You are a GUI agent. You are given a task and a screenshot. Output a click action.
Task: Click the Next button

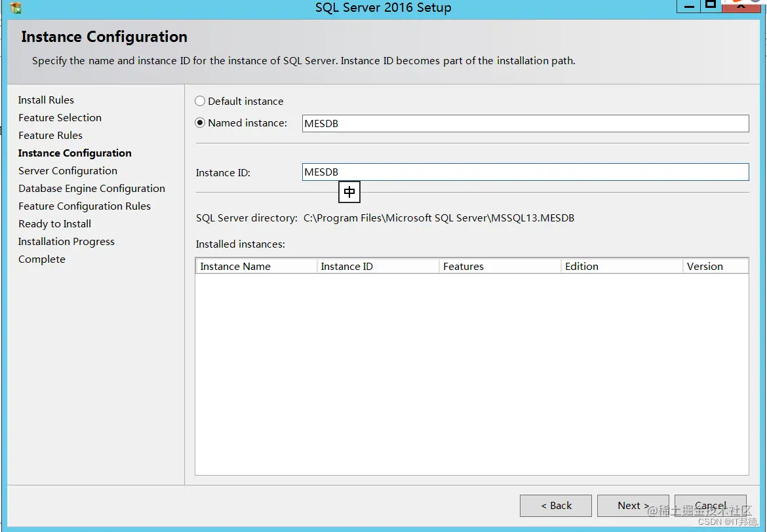[x=633, y=506]
